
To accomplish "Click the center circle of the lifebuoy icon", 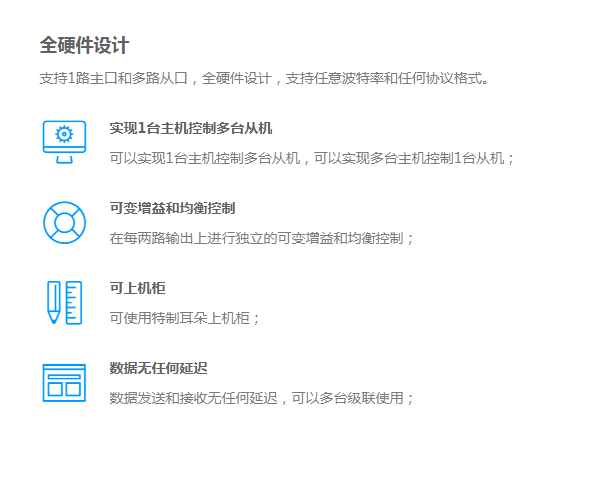I will pyautogui.click(x=64, y=222).
